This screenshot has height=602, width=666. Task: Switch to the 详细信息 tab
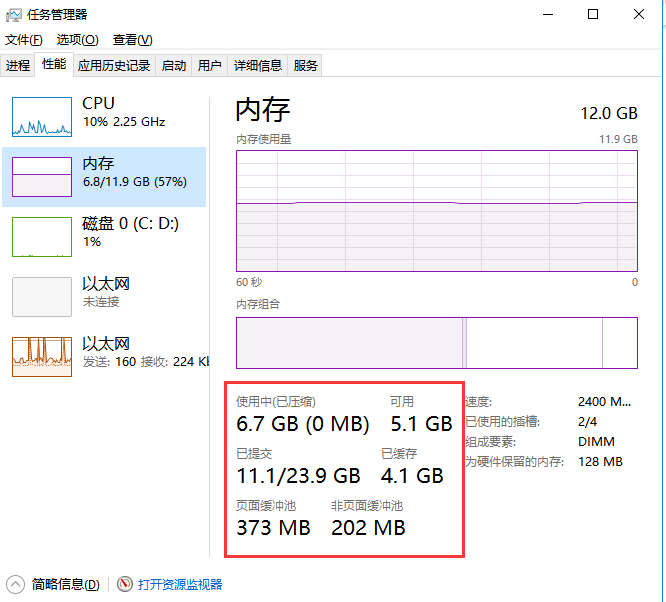[258, 66]
